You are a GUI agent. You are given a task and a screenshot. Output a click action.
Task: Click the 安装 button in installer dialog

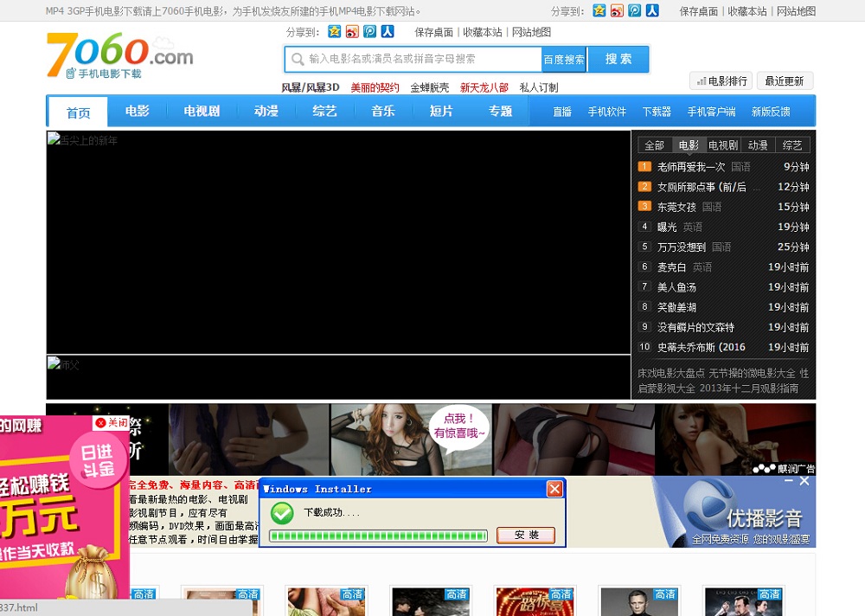526,535
